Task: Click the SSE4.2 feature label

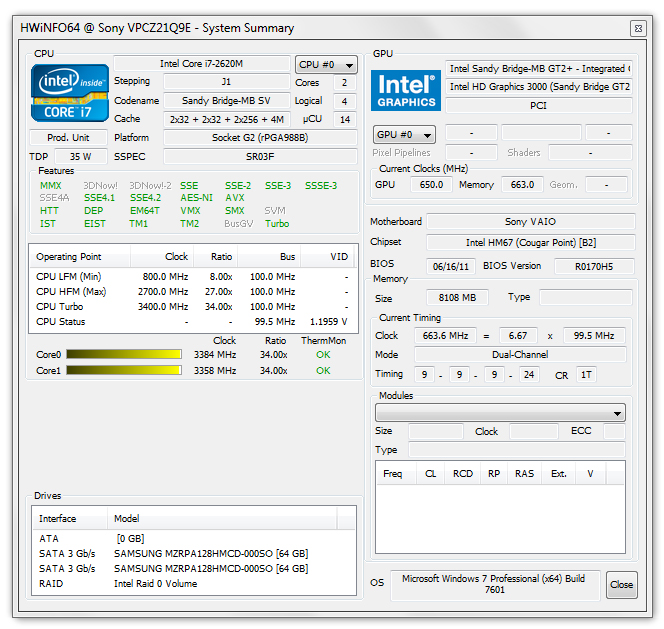Action: pos(145,198)
